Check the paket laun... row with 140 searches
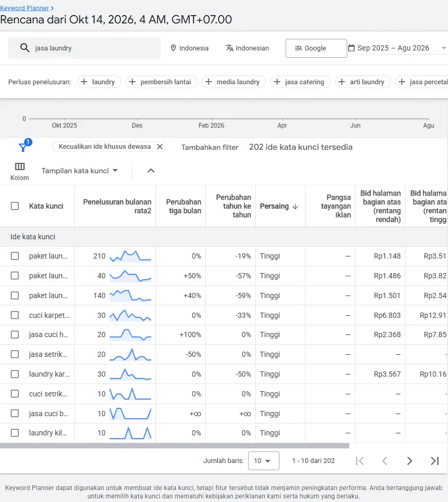This screenshot has width=448, height=502. 15,295
